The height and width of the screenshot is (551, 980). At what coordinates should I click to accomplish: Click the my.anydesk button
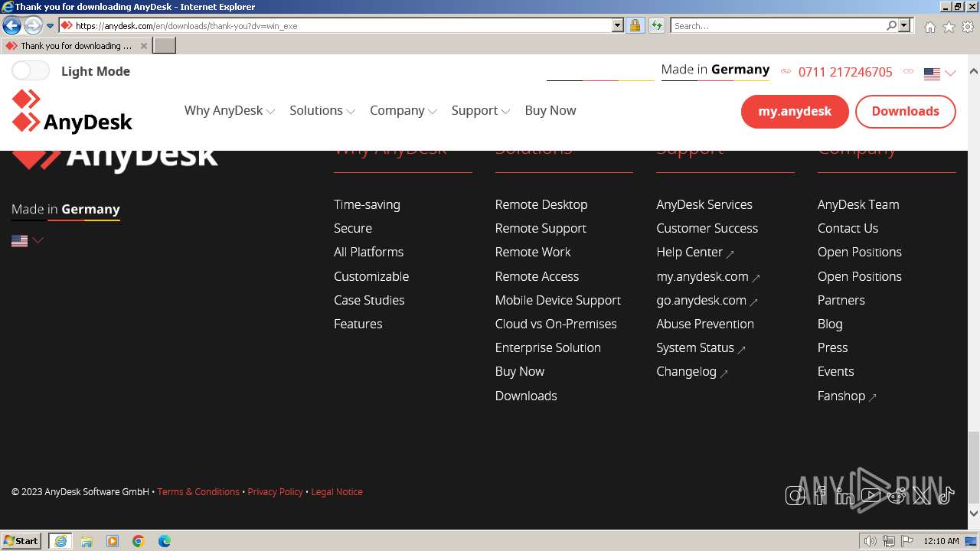pyautogui.click(x=795, y=112)
